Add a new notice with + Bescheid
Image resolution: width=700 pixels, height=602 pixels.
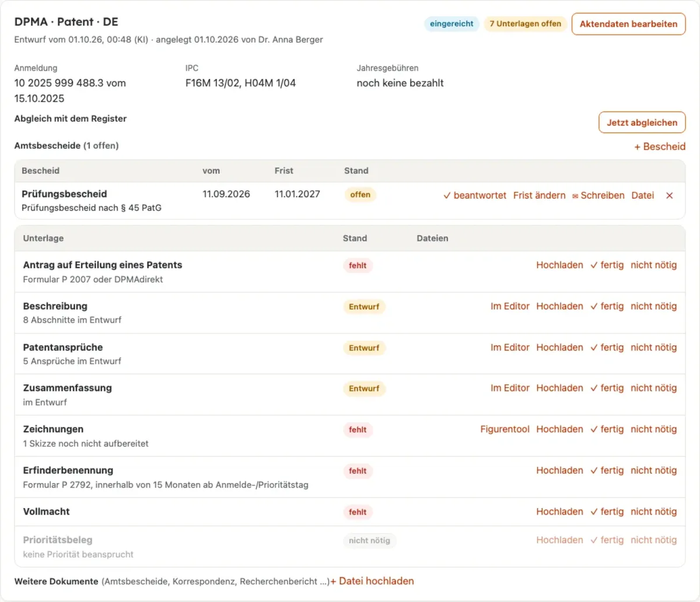click(x=660, y=146)
